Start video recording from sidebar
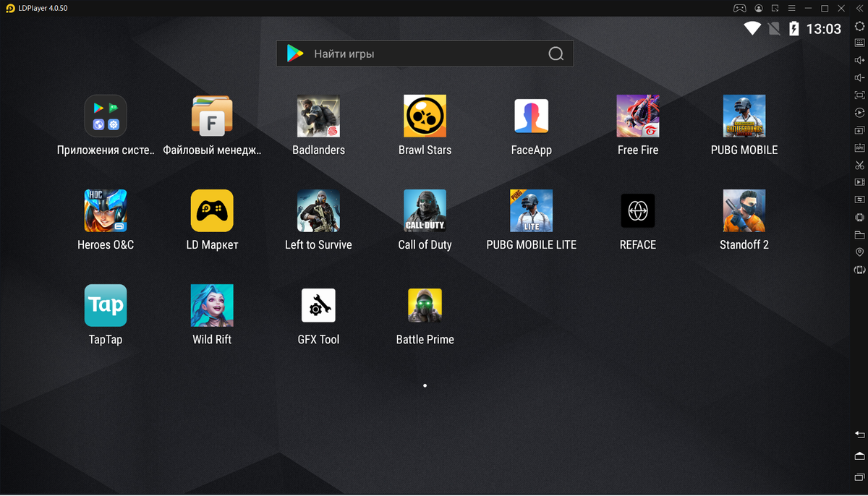 pyautogui.click(x=859, y=182)
